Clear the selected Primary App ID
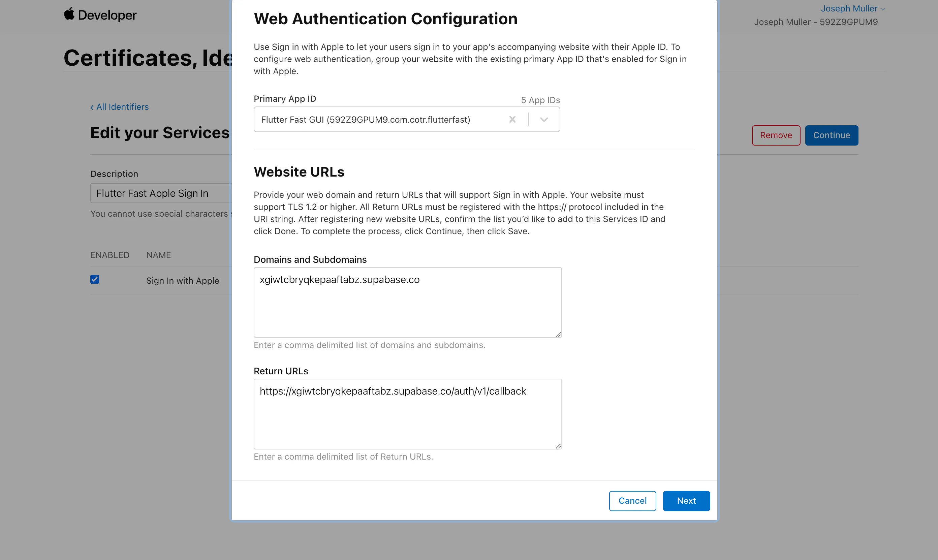Image resolution: width=938 pixels, height=560 pixels. (512, 120)
